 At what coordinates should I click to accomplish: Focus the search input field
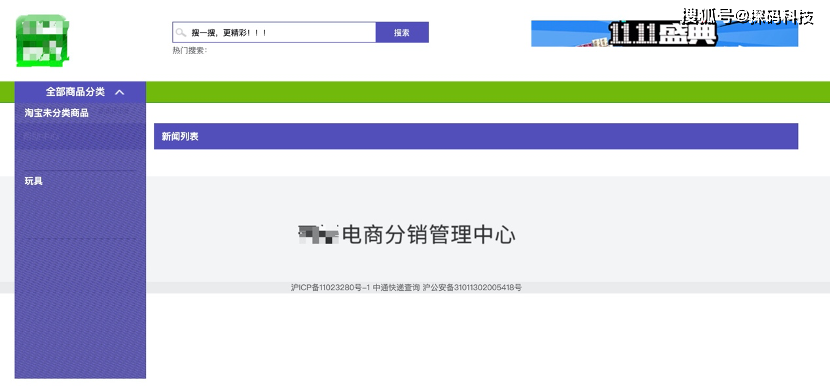tap(274, 32)
